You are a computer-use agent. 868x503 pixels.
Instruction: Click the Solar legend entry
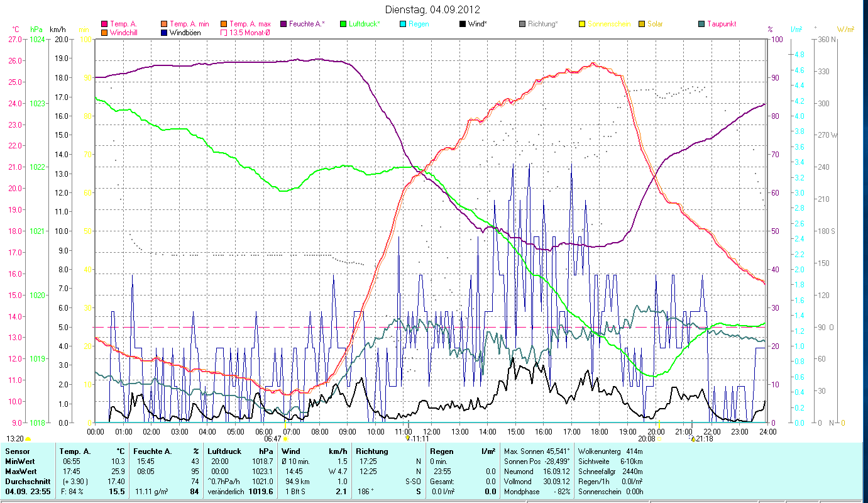coord(654,24)
